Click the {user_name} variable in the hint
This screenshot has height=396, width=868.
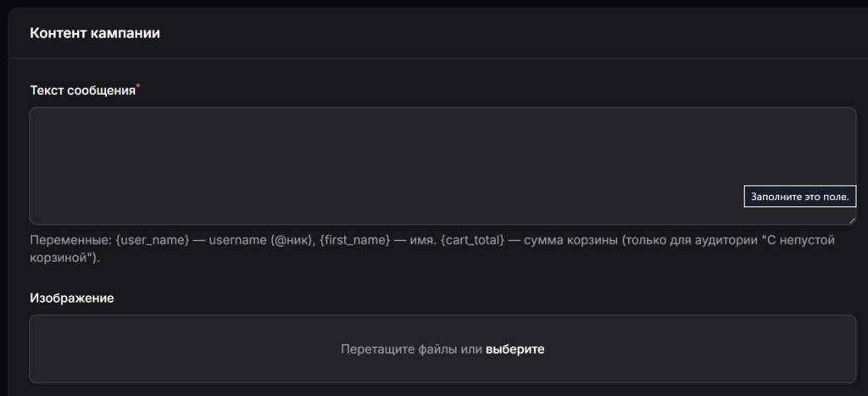(152, 241)
